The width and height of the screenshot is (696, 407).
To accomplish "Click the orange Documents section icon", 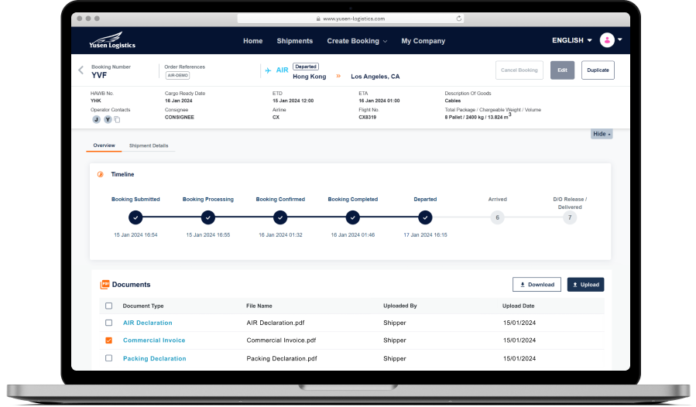I will click(x=104, y=285).
